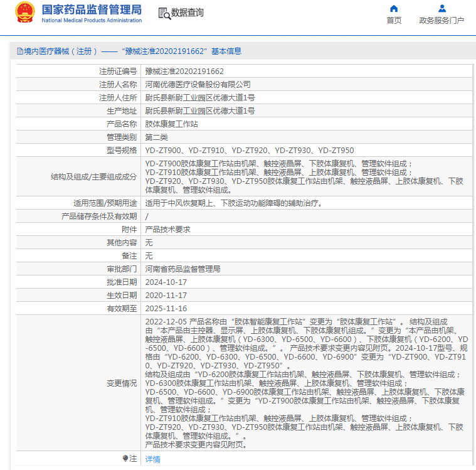Select registration number 豫械注准20202191662 in the table
Viewport: 476px width, 470px height.
[x=184, y=72]
